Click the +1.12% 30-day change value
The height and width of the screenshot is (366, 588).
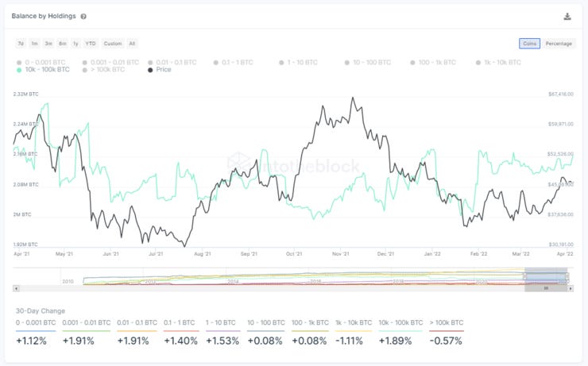32,341
